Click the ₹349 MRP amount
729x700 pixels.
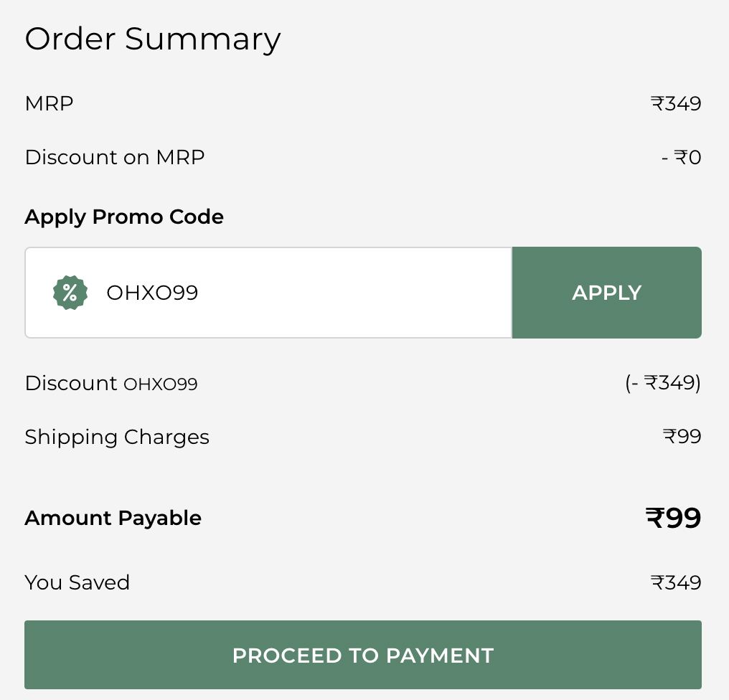675,104
